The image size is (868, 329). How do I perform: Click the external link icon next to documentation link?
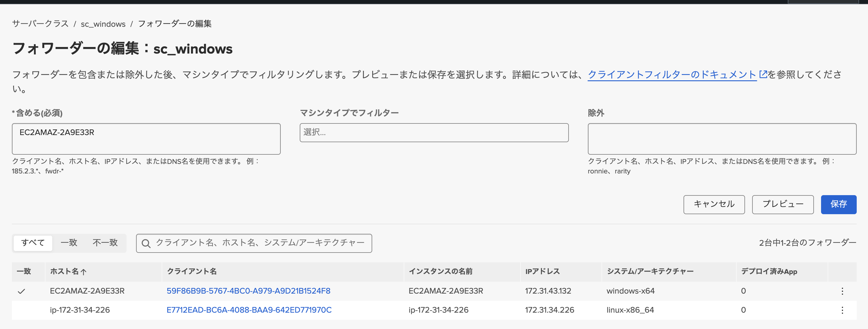(x=763, y=75)
